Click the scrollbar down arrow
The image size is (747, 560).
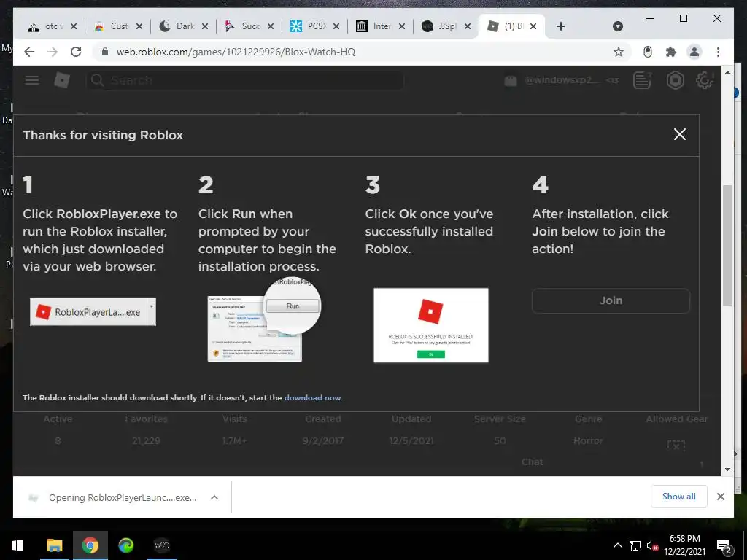727,470
